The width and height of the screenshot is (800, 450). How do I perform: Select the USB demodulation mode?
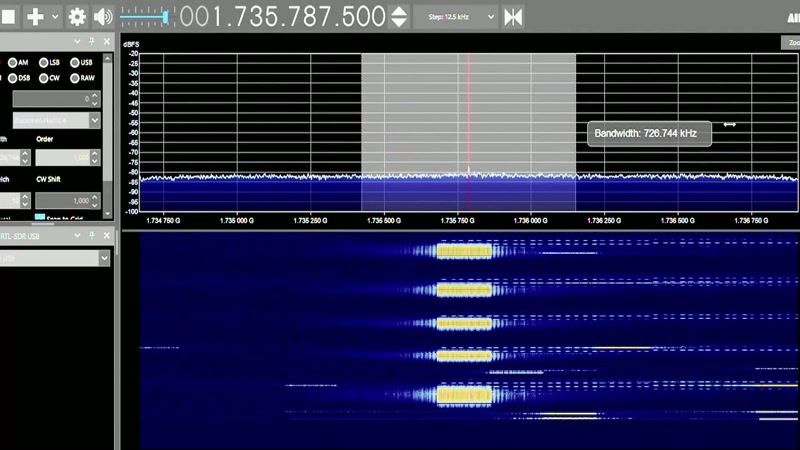(x=81, y=63)
